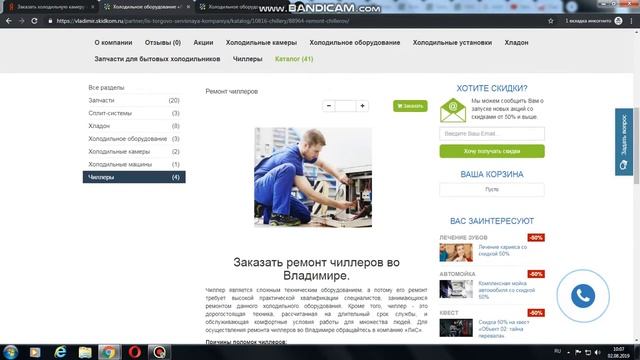Open 'Холодильное оборудование' in the top menu

click(x=354, y=42)
